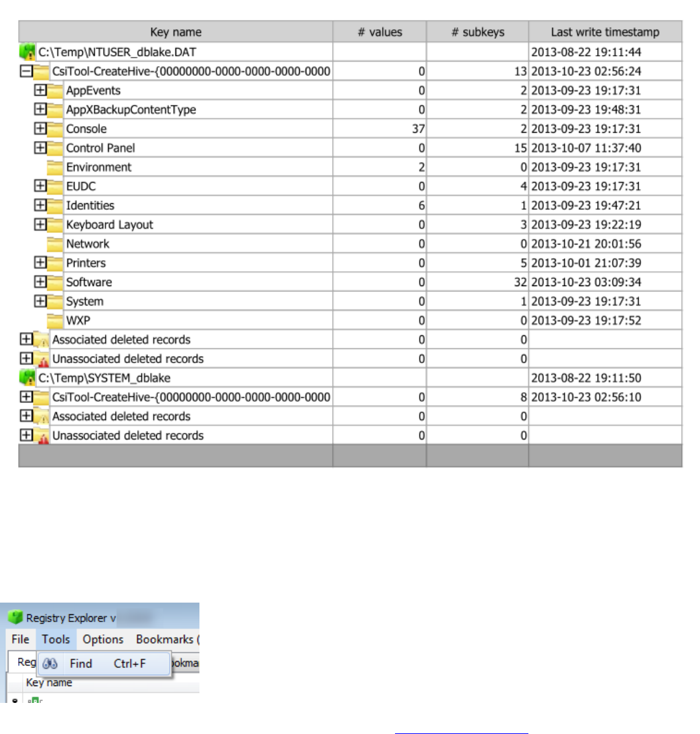
Task: Select the Network key row
Action: click(350, 244)
